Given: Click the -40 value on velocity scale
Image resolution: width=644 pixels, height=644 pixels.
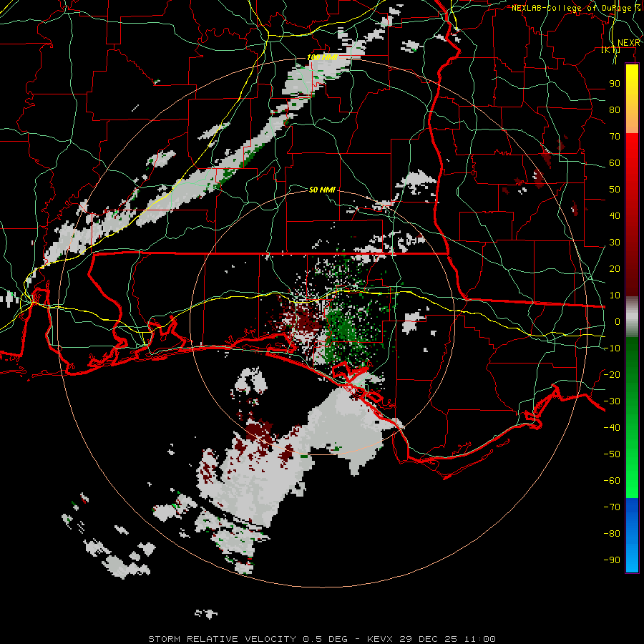Looking at the screenshot, I should pyautogui.click(x=612, y=428).
